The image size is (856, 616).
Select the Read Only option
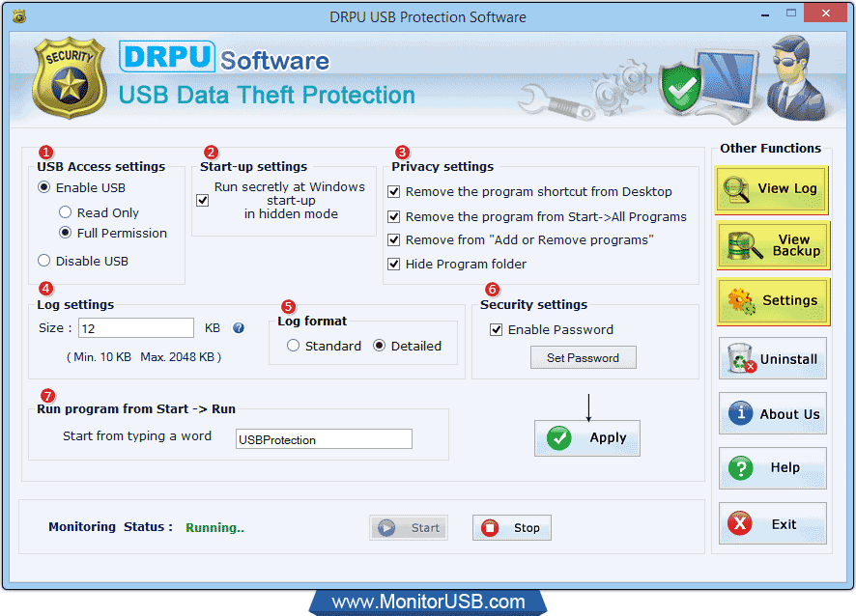tap(65, 211)
